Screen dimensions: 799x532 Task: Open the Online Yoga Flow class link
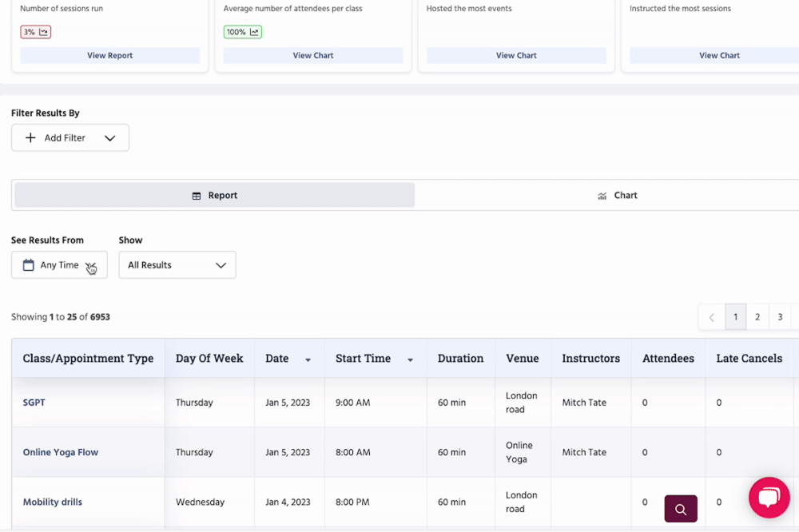coord(61,452)
